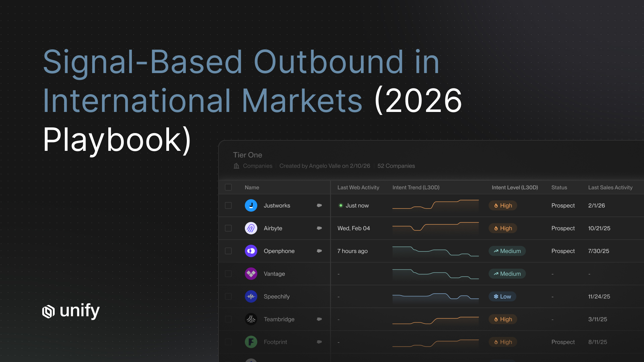Click the green online dot beside Just now
644x362 pixels.
coord(341,205)
